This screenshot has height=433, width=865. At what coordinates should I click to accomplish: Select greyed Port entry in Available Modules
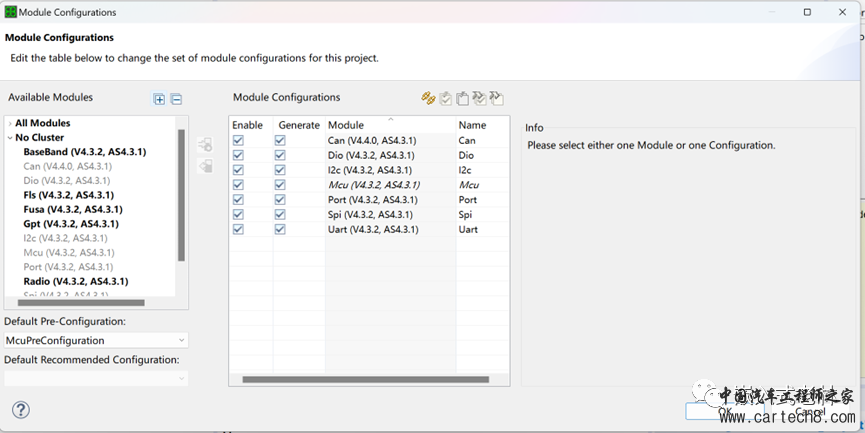(x=68, y=266)
